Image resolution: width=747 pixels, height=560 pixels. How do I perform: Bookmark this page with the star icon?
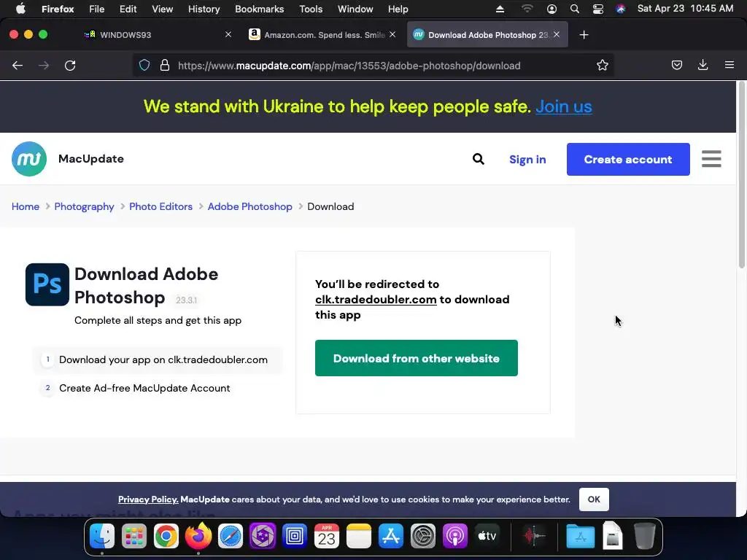602,65
